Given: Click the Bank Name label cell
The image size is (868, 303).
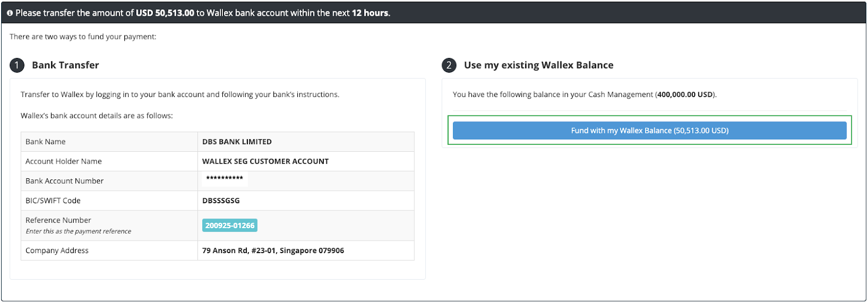Looking at the screenshot, I should point(46,142).
